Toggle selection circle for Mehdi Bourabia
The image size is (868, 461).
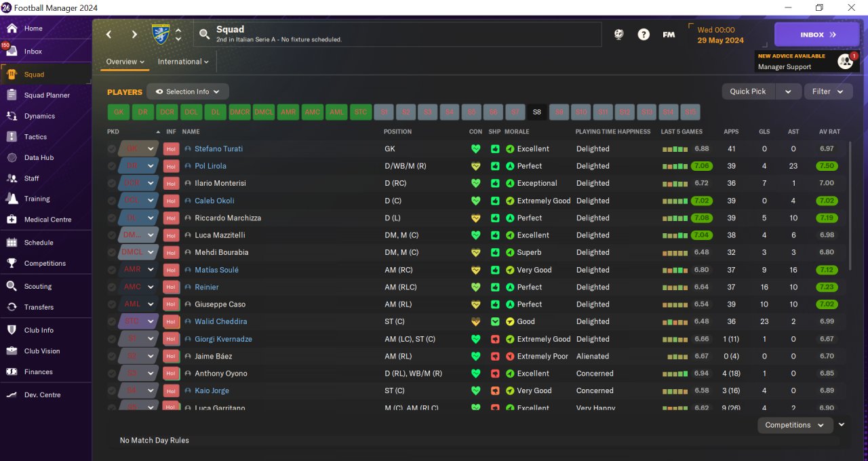pos(111,253)
